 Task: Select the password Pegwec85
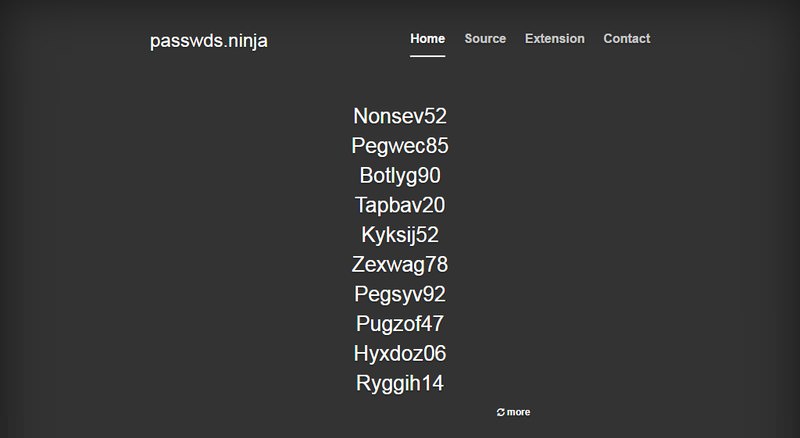tap(400, 146)
